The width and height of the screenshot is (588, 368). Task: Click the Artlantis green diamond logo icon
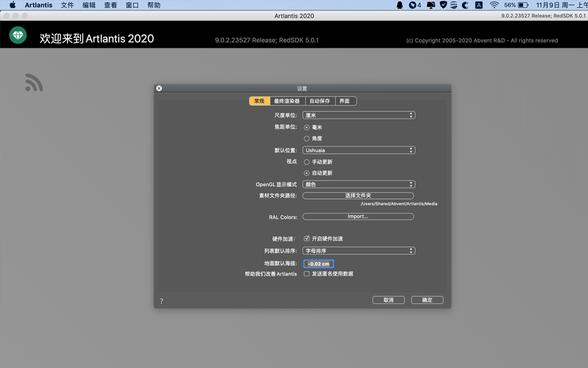(x=18, y=35)
